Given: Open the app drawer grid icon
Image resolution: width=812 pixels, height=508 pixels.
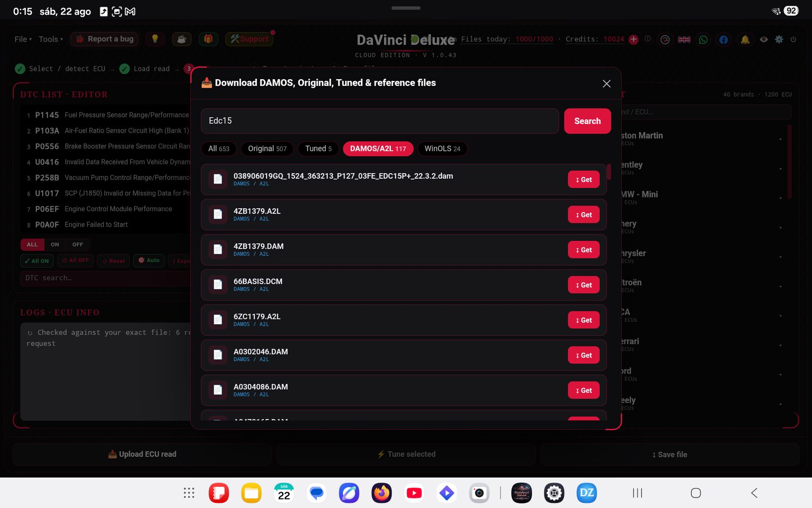Looking at the screenshot, I should (x=189, y=493).
